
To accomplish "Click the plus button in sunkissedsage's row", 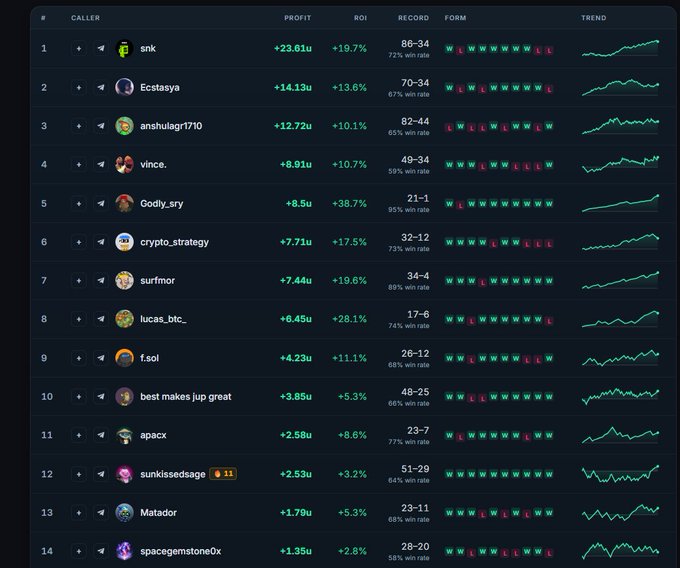I will coord(78,474).
